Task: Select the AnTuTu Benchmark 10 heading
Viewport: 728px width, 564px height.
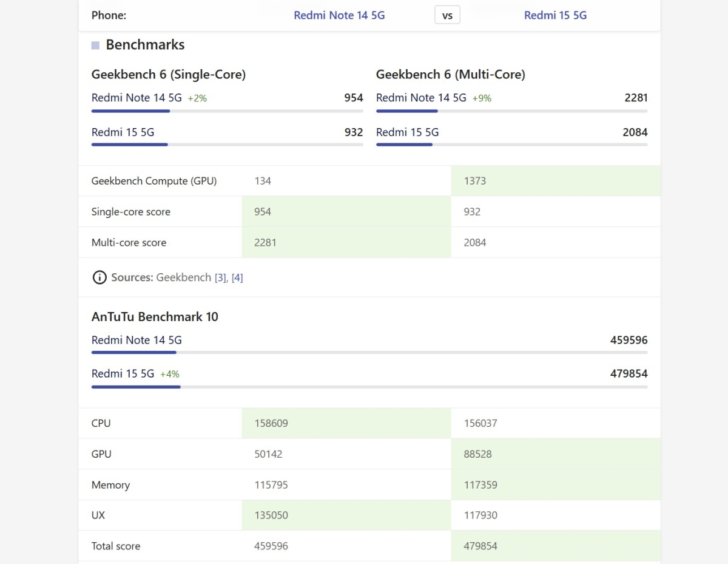Action: 155,316
